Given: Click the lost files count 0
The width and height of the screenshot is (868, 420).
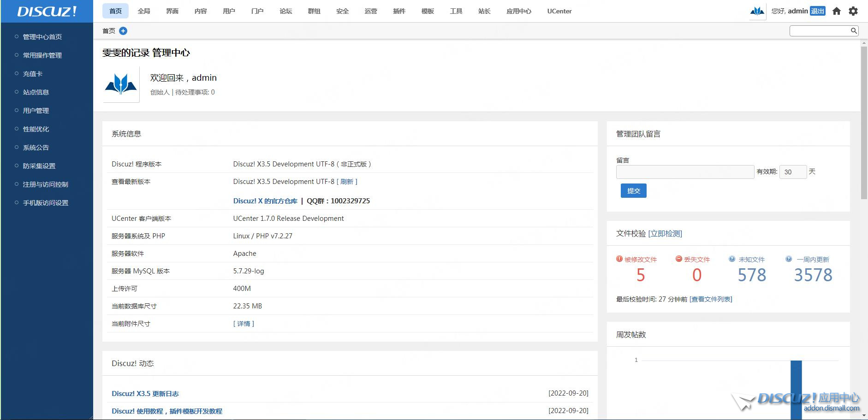Looking at the screenshot, I should pyautogui.click(x=697, y=275).
